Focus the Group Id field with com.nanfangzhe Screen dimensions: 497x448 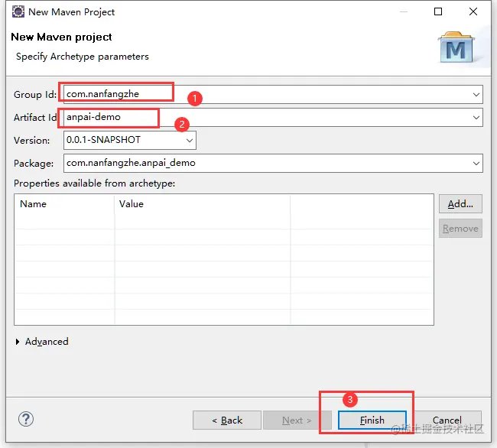(x=273, y=94)
